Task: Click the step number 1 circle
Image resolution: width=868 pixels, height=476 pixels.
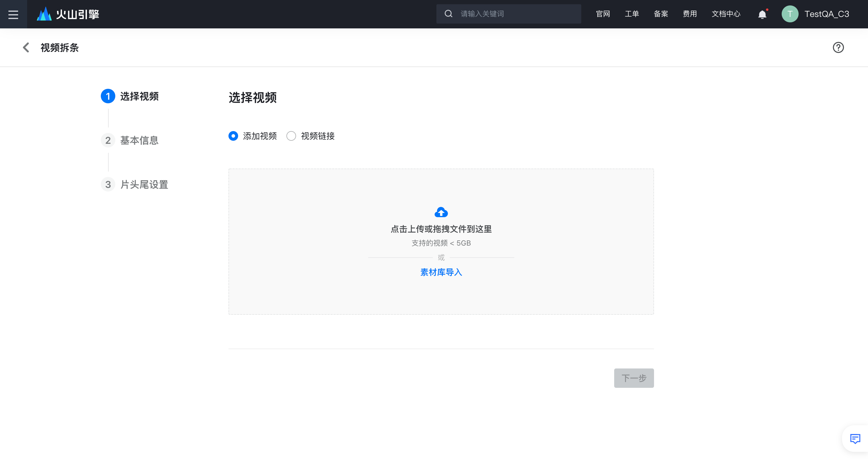Action: 108,96
